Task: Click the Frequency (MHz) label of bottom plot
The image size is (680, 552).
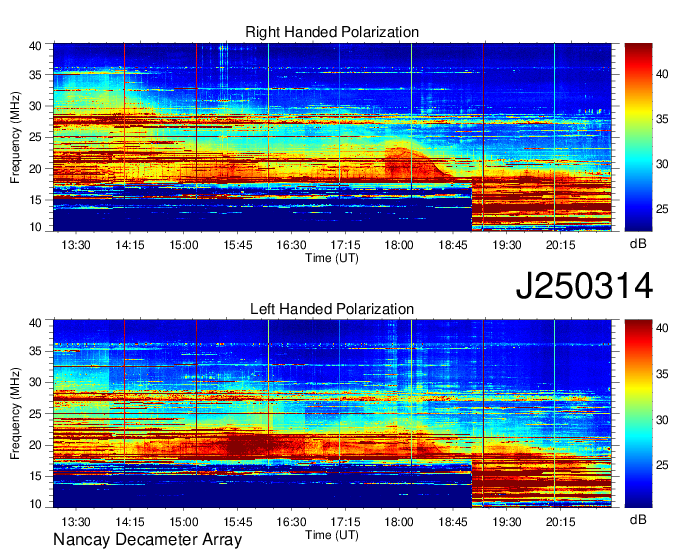Action: pos(15,414)
